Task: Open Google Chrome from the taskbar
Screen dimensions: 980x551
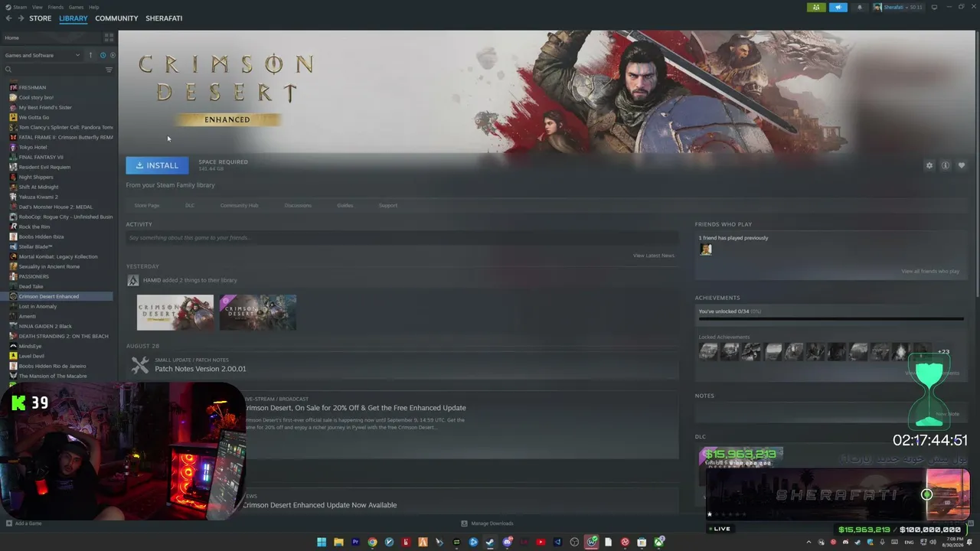Action: coord(372,543)
